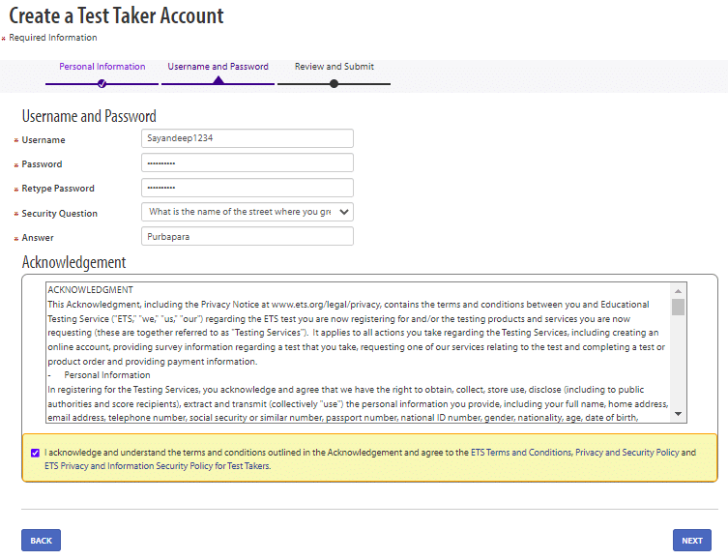Focus the Retype Password input field
The width and height of the screenshot is (728, 560).
248,188
